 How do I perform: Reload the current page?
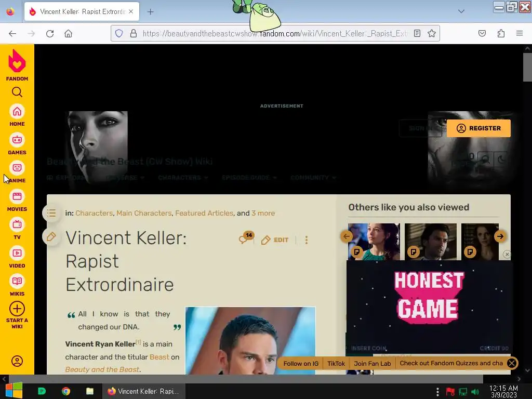(x=50, y=34)
